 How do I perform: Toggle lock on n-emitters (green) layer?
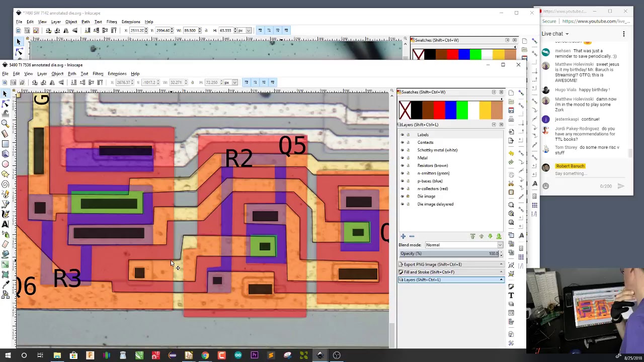[x=408, y=173]
